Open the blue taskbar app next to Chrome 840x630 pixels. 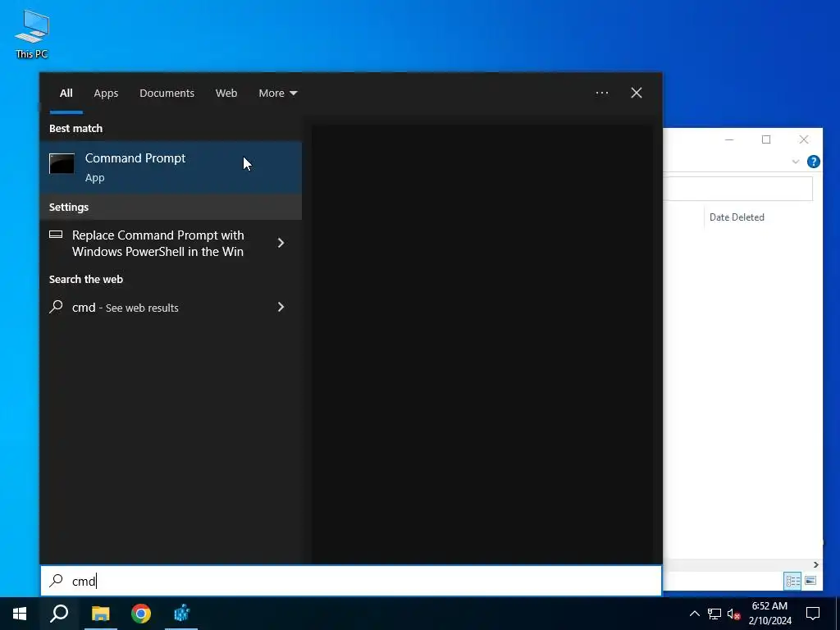click(181, 614)
